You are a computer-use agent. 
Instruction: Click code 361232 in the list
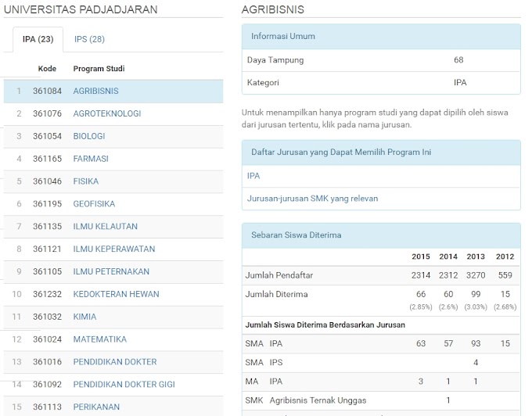47,294
